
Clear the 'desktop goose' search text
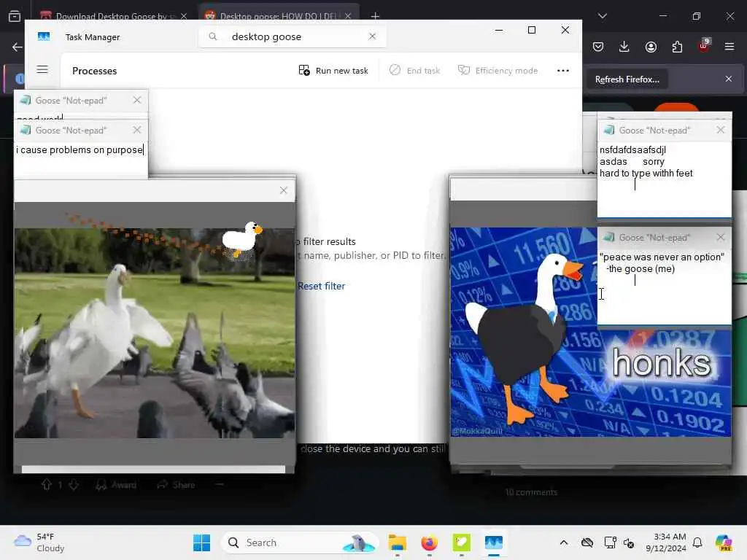click(372, 36)
